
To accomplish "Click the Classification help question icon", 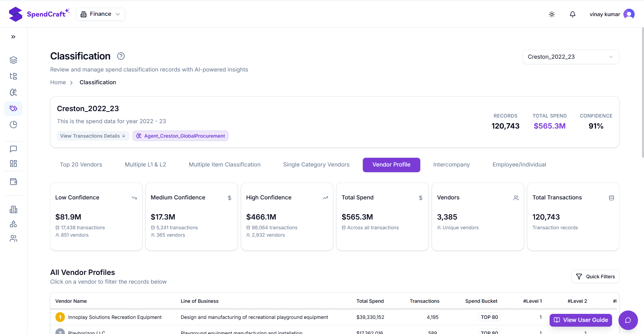I will coord(121,56).
